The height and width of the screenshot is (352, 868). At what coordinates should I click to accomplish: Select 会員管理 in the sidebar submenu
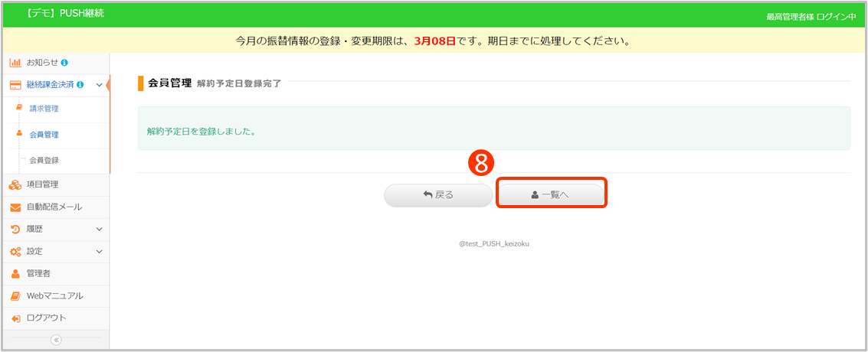[x=44, y=135]
